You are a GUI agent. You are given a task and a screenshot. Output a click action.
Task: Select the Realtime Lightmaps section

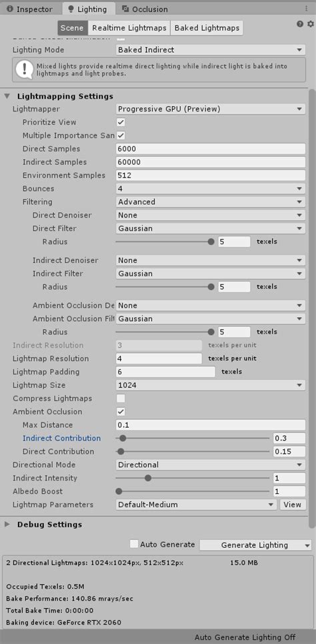(x=129, y=28)
